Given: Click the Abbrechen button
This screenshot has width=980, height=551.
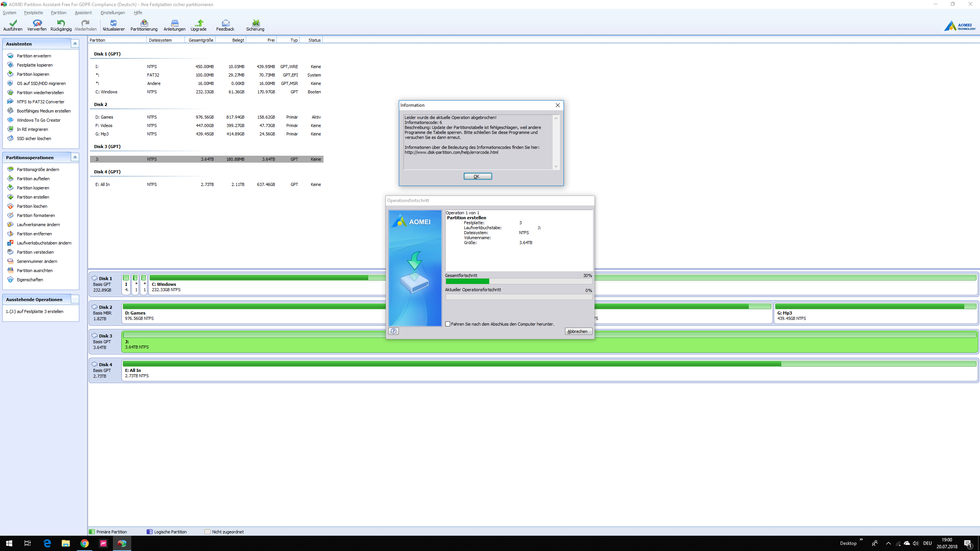Looking at the screenshot, I should [x=578, y=331].
